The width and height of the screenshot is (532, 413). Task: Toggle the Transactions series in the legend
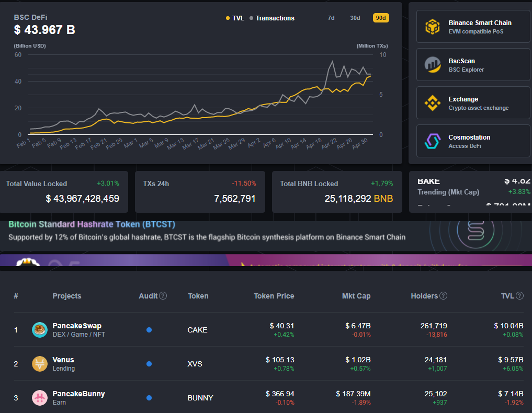click(x=271, y=18)
